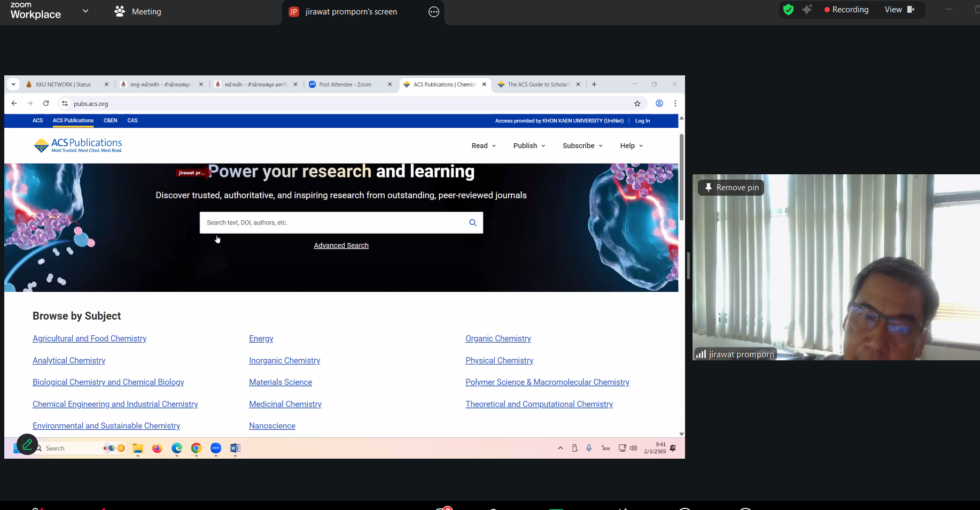Open the Zoom annotation pencil icon
The height and width of the screenshot is (510, 980).
pos(27,444)
